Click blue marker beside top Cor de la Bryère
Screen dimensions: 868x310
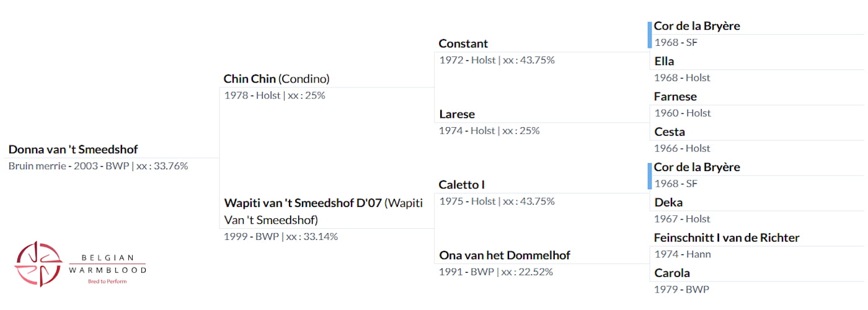pos(650,35)
